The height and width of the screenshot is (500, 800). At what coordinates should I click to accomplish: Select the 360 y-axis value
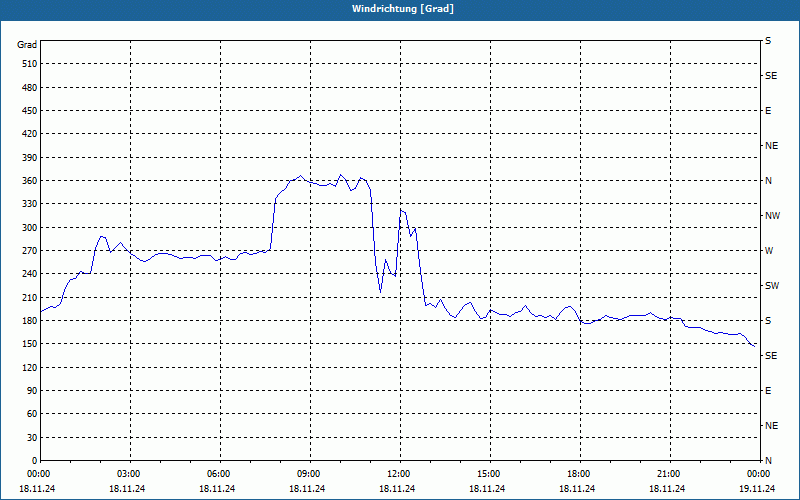click(x=30, y=181)
